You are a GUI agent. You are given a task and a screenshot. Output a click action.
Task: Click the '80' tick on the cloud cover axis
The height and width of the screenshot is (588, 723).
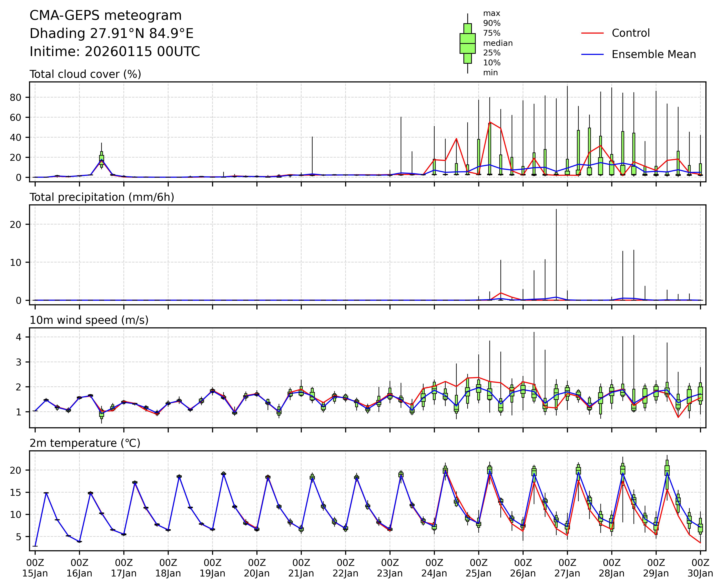[16, 98]
